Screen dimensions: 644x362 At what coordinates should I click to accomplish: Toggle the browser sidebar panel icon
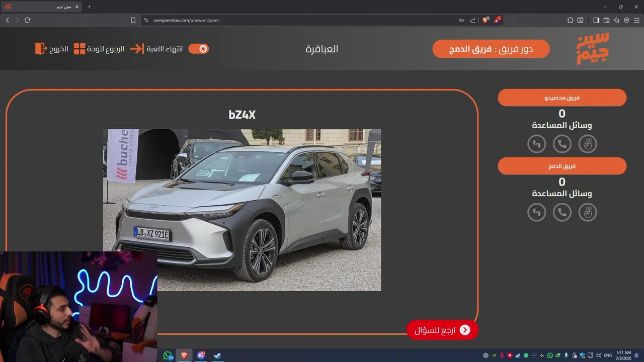click(x=596, y=20)
